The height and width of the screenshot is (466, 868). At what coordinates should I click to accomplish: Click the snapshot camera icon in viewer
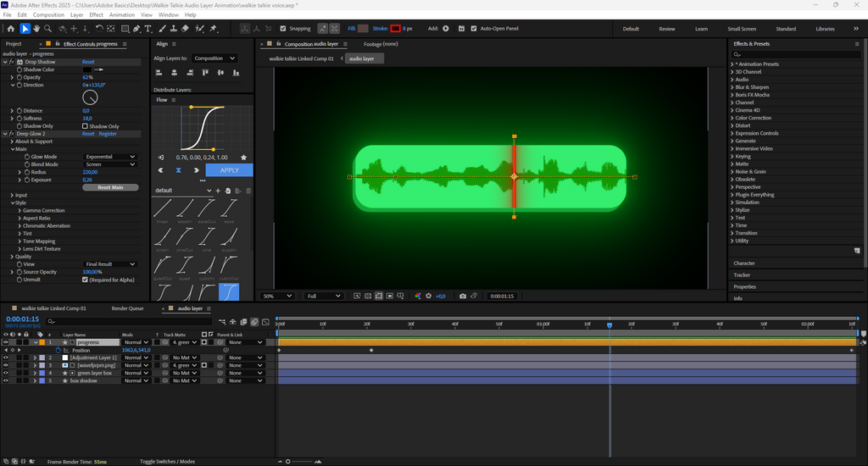[462, 296]
